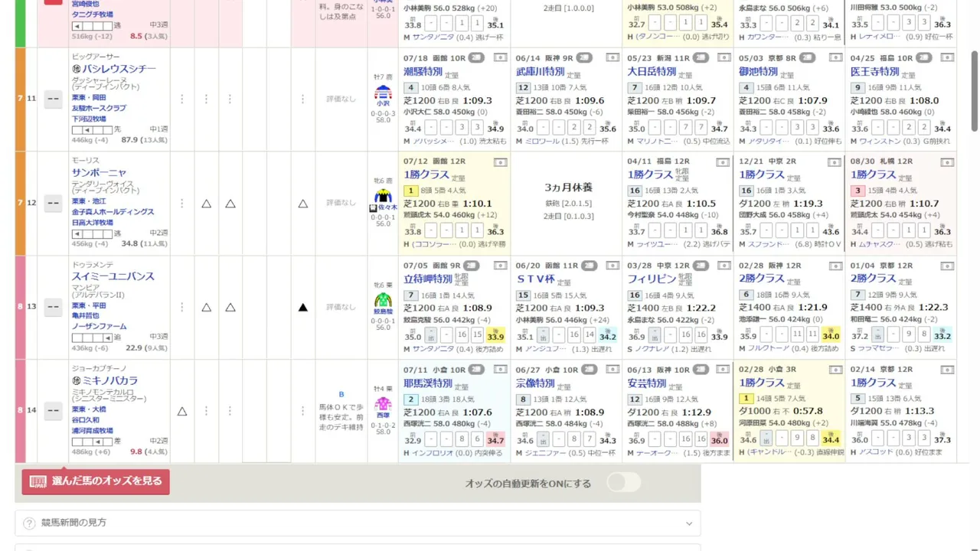
Task: Open breeder link 日高大洋牧場
Action: click(93, 223)
